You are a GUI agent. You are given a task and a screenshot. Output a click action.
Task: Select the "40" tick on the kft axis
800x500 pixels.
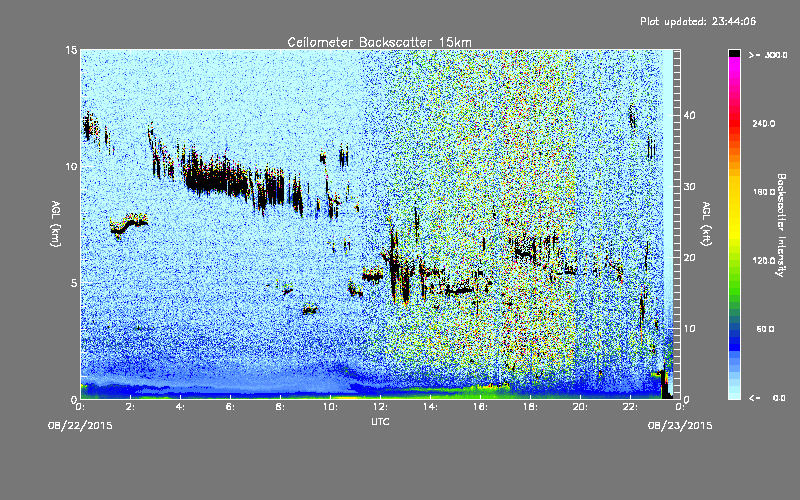[x=689, y=115]
